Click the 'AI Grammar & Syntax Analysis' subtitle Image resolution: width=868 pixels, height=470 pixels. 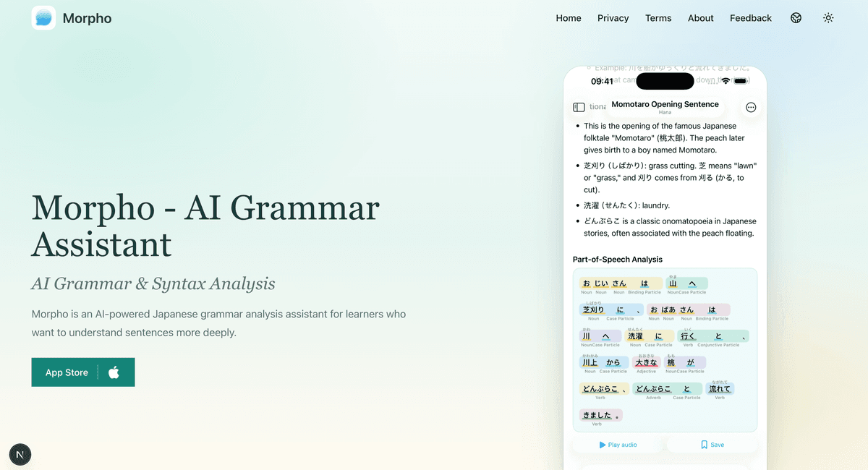tap(153, 283)
